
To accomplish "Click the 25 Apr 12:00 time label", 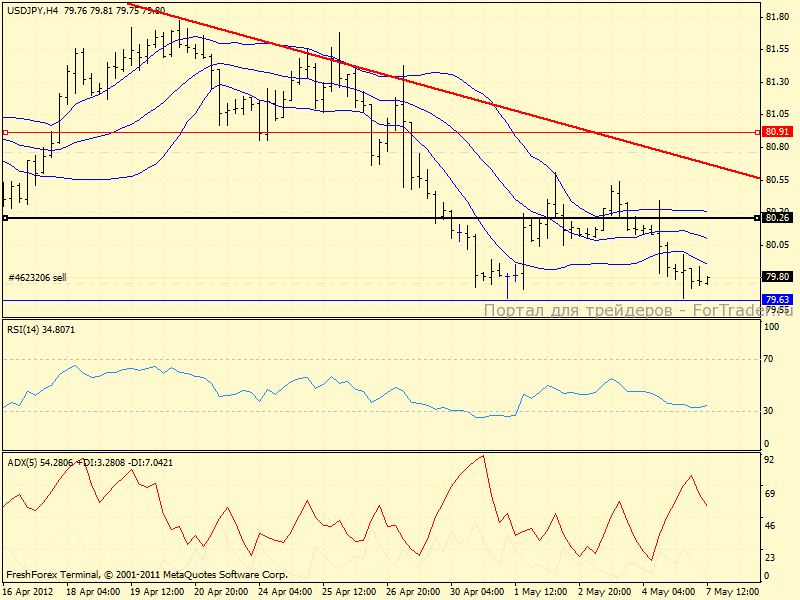I will pyautogui.click(x=349, y=592).
